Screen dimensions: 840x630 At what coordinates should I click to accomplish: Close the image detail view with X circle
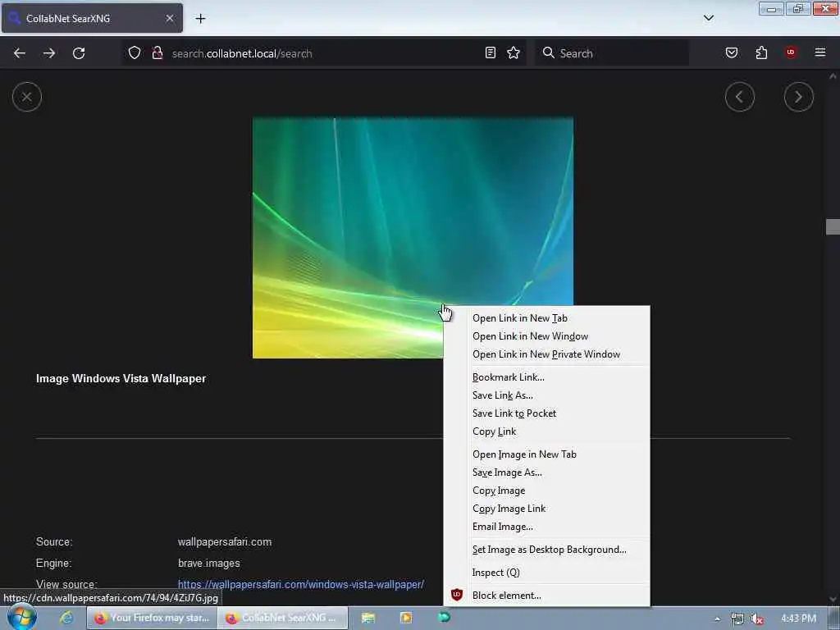click(27, 97)
